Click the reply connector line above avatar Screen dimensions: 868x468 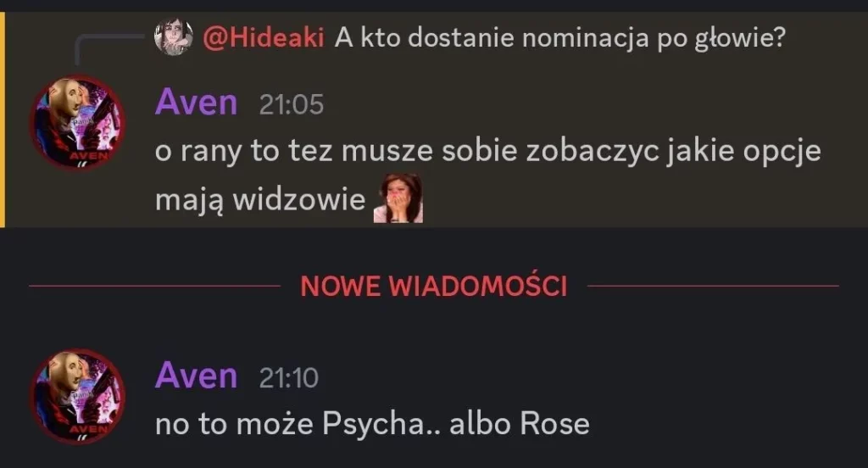pos(108,47)
